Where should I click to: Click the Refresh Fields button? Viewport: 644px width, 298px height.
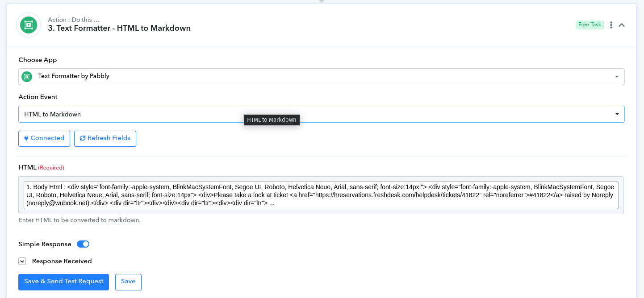click(x=105, y=138)
